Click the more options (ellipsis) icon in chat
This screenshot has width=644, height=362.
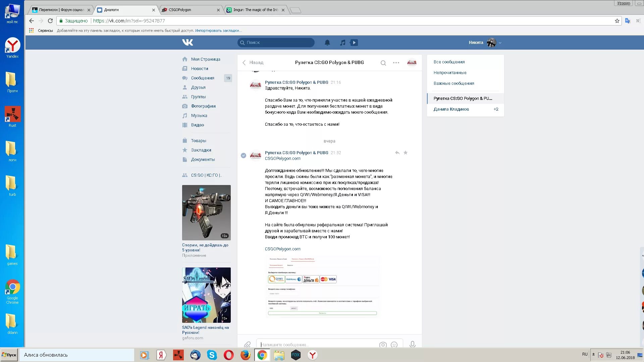[396, 62]
